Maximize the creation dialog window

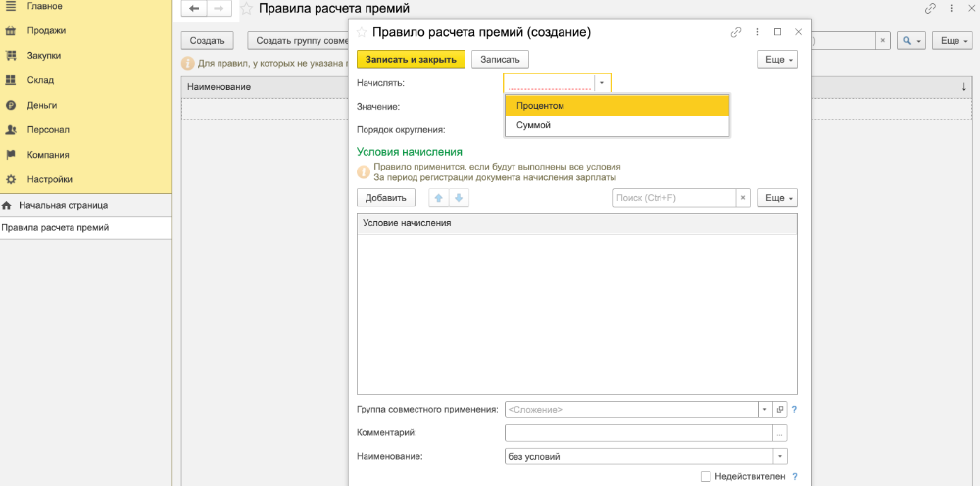point(777,32)
